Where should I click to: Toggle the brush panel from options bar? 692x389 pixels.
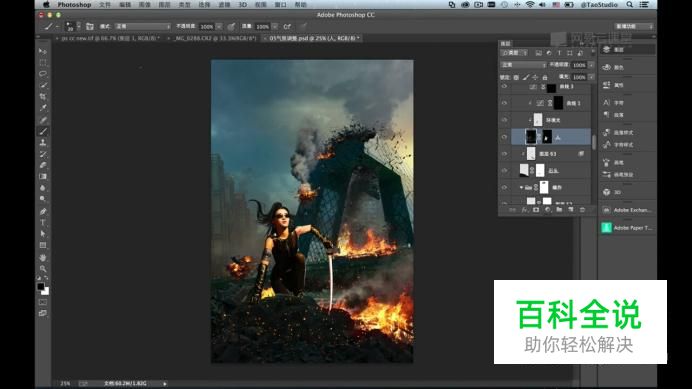(x=90, y=26)
